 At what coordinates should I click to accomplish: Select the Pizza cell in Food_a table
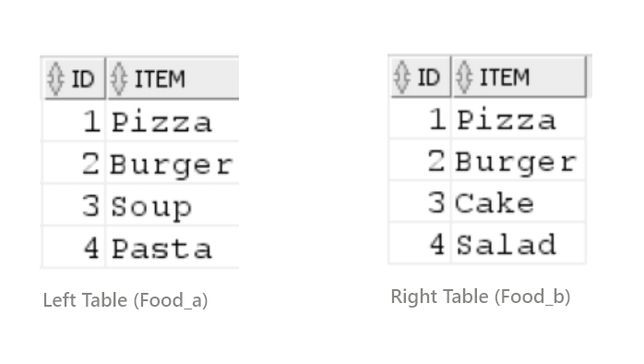point(173,121)
